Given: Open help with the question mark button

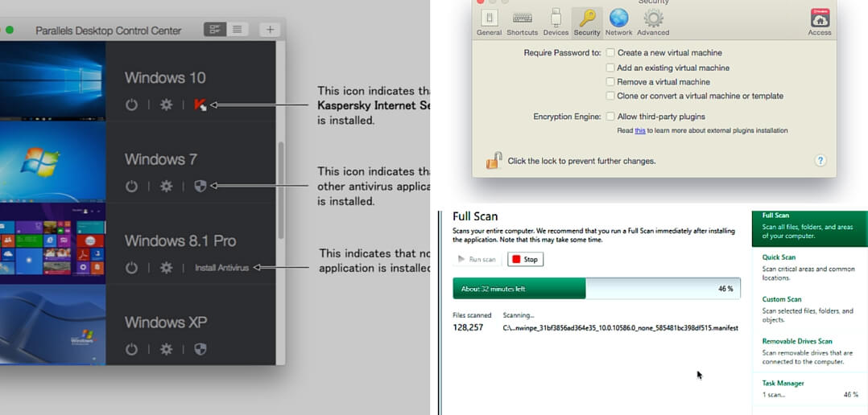Looking at the screenshot, I should [820, 161].
